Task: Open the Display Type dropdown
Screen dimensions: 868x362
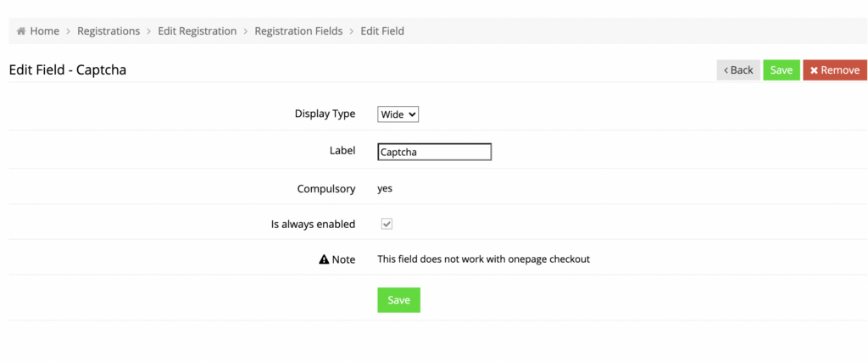Action: pyautogui.click(x=398, y=114)
